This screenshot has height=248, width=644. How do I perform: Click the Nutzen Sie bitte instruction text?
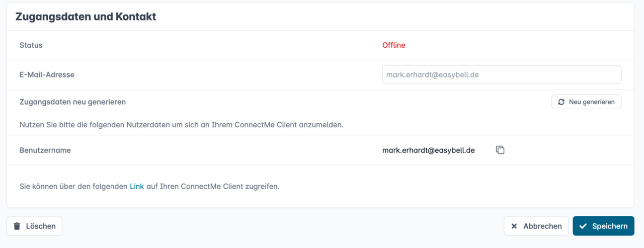[x=181, y=125]
